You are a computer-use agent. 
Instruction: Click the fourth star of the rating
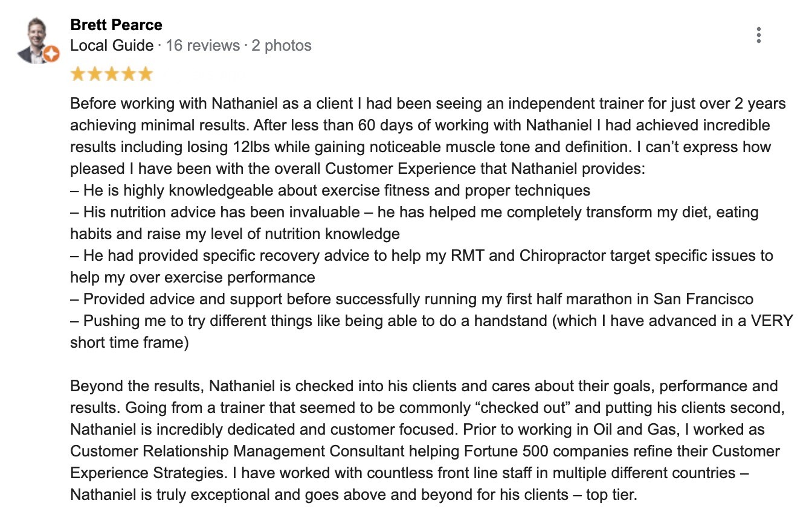point(129,74)
